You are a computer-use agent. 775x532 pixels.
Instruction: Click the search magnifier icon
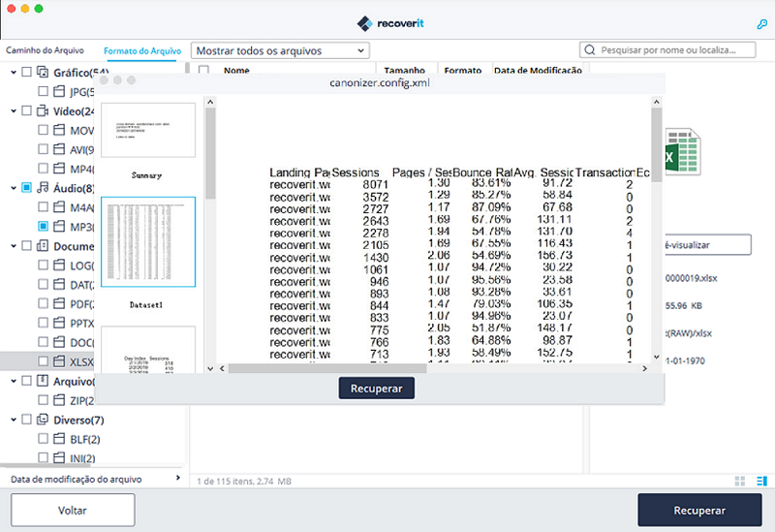click(x=590, y=50)
